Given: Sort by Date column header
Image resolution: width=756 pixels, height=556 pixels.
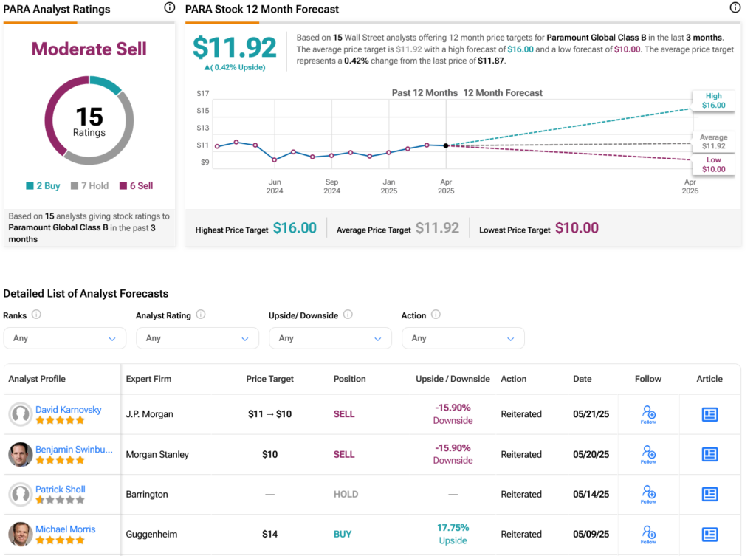Looking at the screenshot, I should point(582,379).
